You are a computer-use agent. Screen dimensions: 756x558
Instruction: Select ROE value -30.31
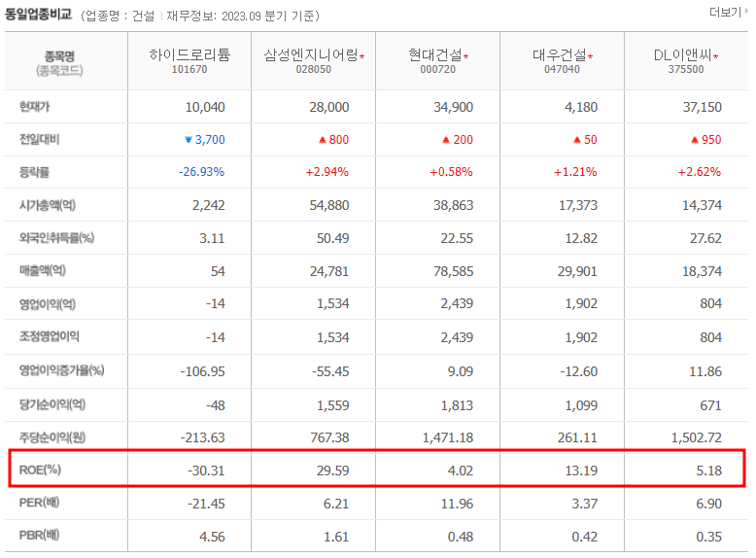click(206, 471)
